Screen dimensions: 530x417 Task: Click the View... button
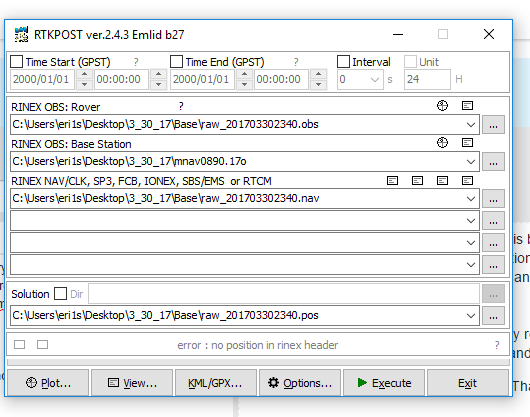132,383
